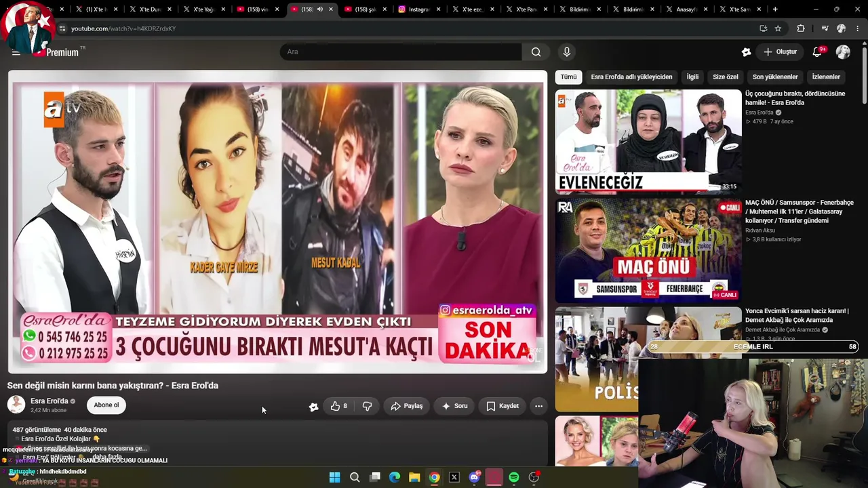Dislike the video with the thumbs-down icon
Viewport: 868px width, 488px height.
(x=367, y=406)
